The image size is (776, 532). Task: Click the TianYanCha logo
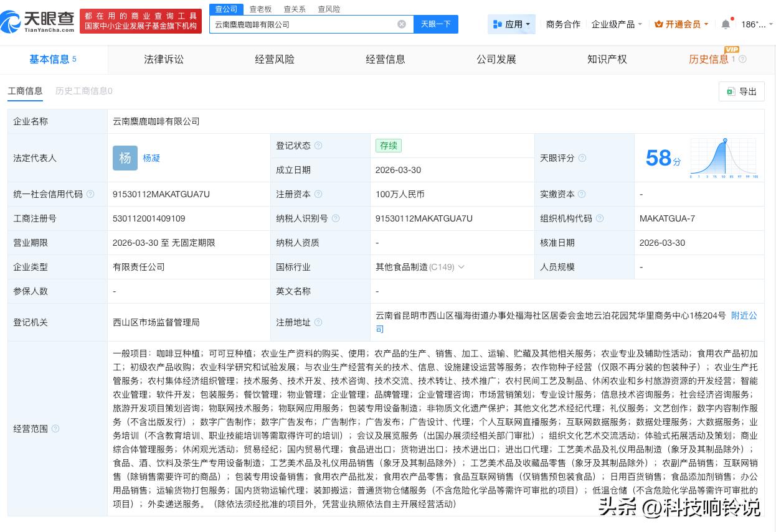[x=39, y=21]
